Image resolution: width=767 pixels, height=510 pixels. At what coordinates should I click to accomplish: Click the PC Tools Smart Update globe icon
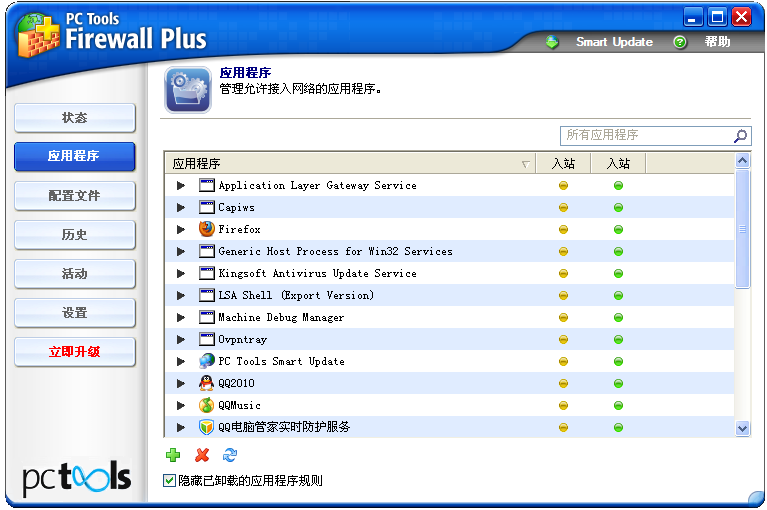click(x=207, y=361)
